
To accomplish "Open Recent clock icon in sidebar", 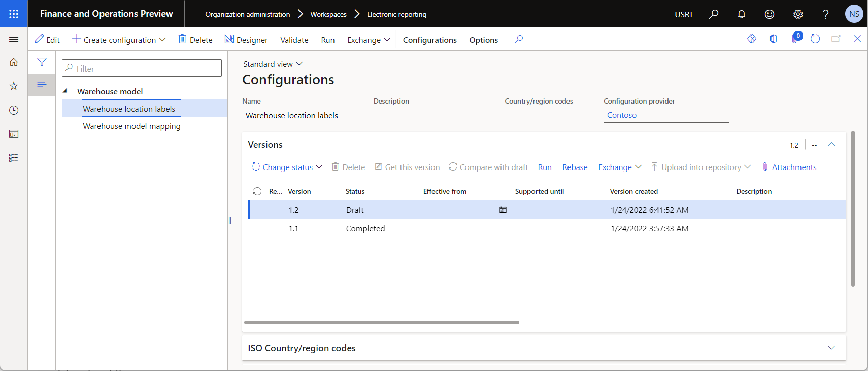I will click(14, 110).
